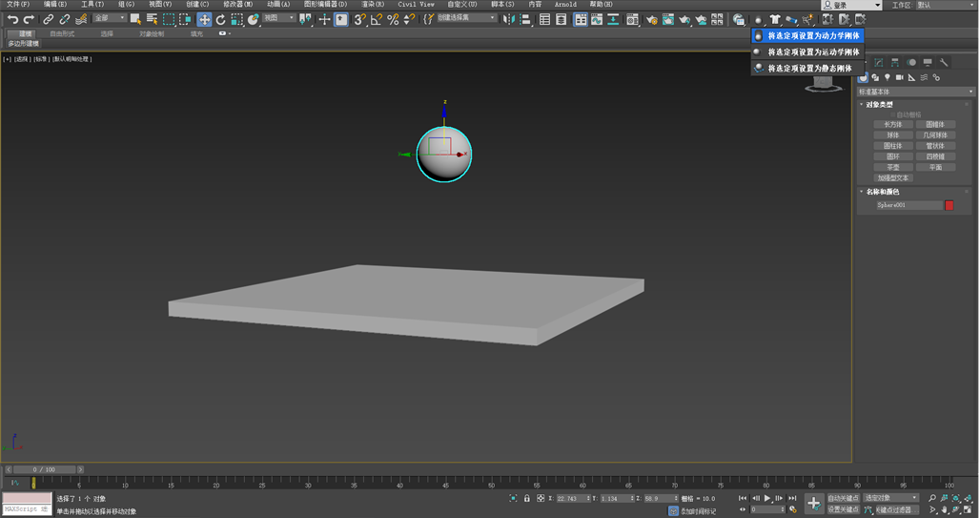Select the Move tool in the toolbar
This screenshot has width=980, height=518.
click(205, 19)
